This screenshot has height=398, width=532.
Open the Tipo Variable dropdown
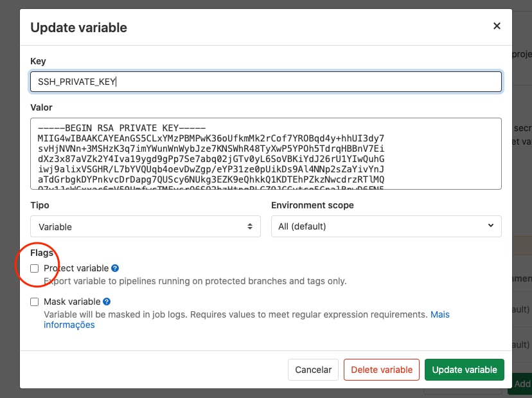coord(145,226)
